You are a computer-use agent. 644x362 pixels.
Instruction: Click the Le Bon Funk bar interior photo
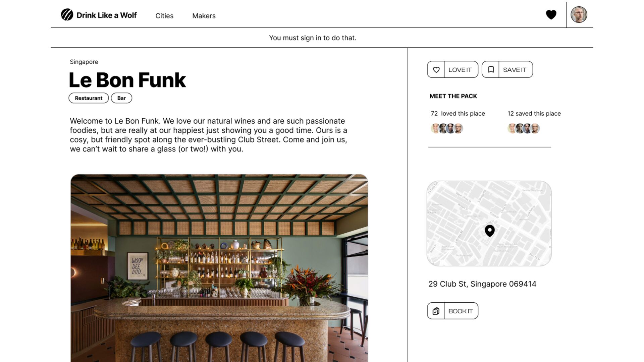click(219, 268)
